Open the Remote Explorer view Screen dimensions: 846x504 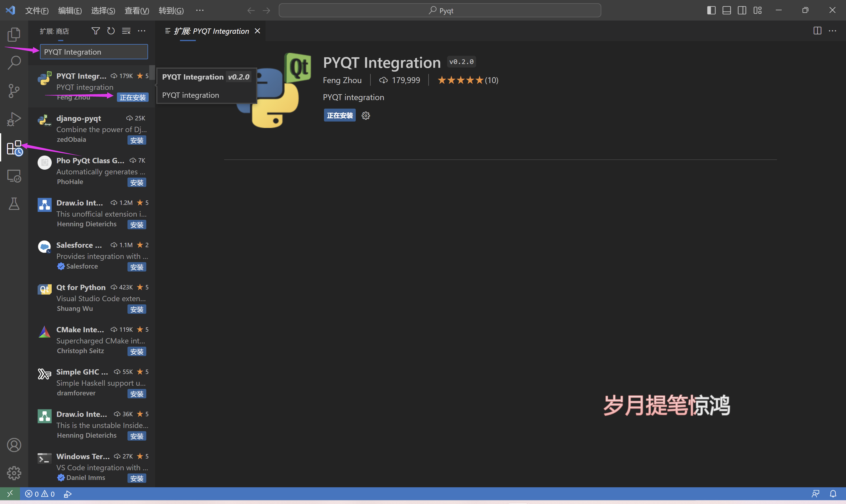(x=14, y=176)
